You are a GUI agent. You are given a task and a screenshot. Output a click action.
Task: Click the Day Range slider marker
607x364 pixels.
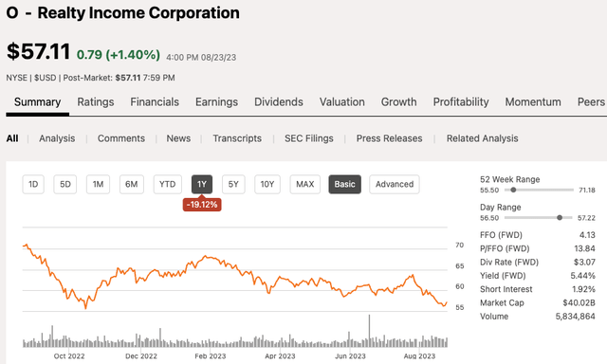pos(560,218)
